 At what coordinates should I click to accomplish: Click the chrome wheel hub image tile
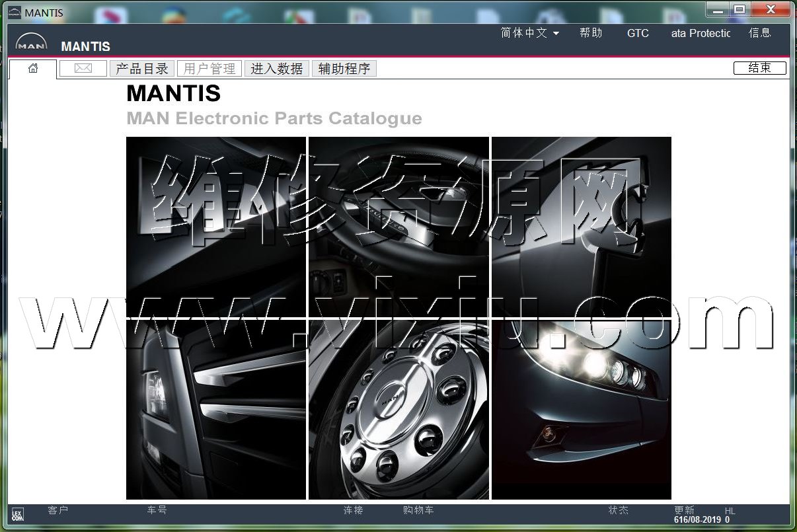click(398, 410)
